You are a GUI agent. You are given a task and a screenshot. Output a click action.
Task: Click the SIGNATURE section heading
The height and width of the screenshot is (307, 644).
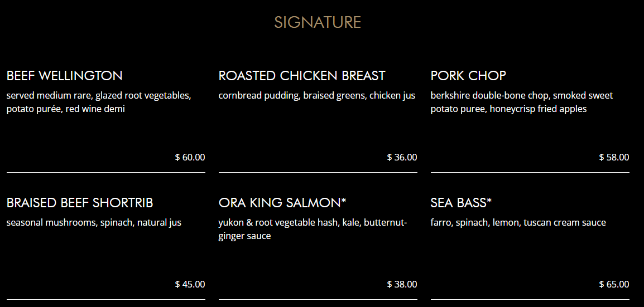(x=318, y=22)
